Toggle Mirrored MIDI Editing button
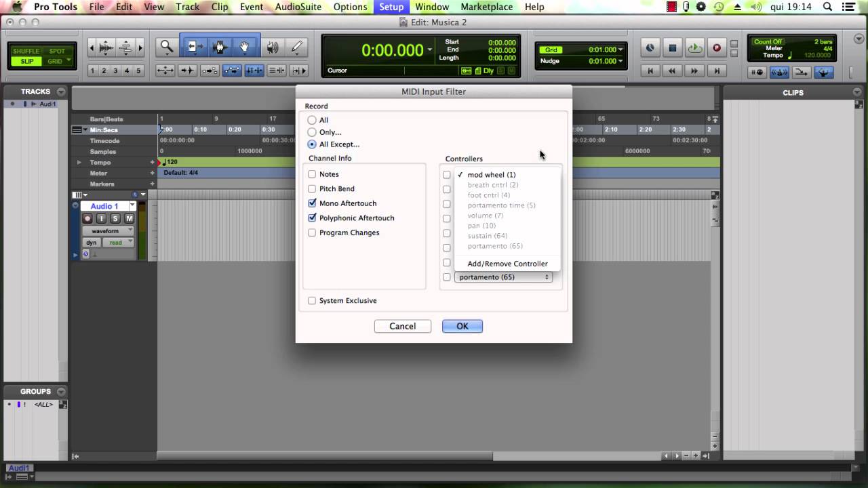868x488 pixels. [210, 70]
